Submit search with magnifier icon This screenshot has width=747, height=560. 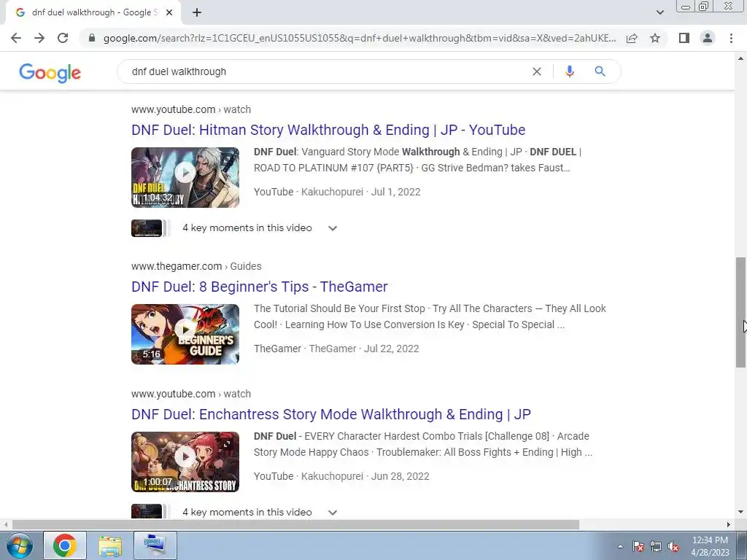click(x=600, y=71)
